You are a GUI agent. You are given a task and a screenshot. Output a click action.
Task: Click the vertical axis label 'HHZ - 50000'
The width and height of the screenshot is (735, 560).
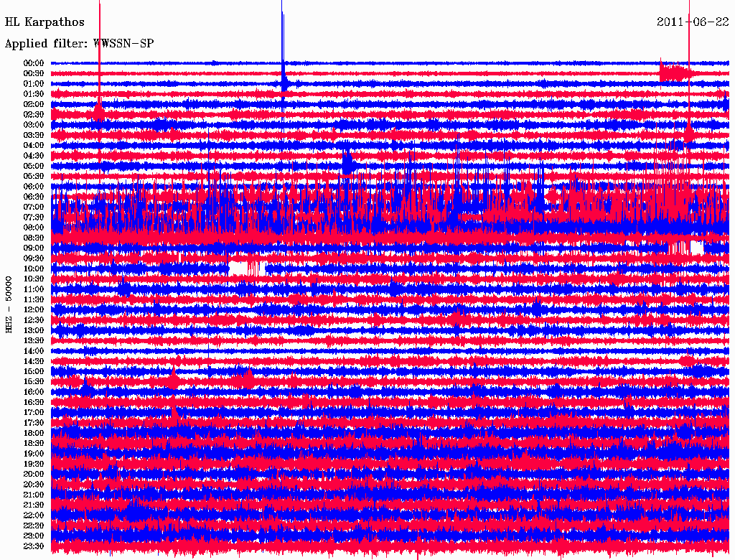[x=9, y=304]
